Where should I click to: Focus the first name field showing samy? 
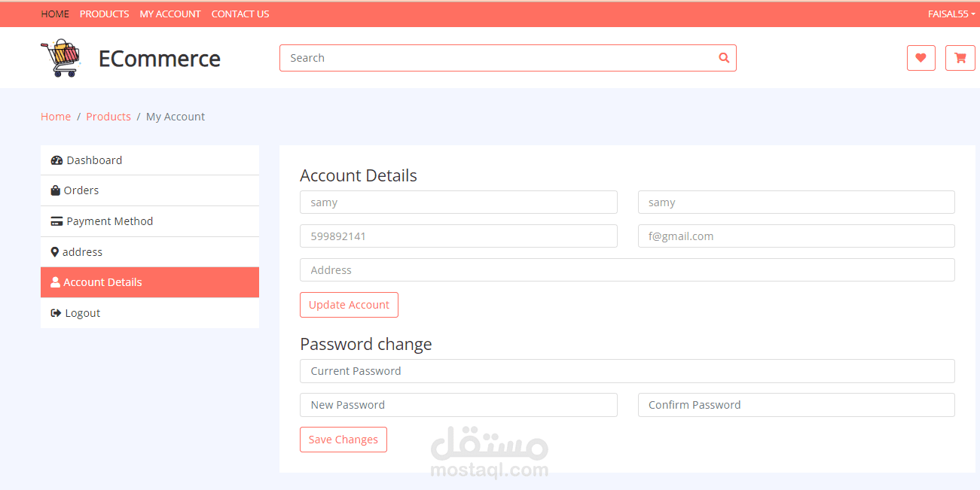pyautogui.click(x=459, y=202)
